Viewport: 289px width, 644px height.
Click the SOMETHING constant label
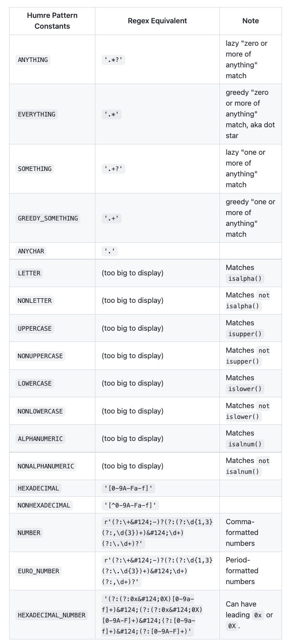(x=35, y=168)
